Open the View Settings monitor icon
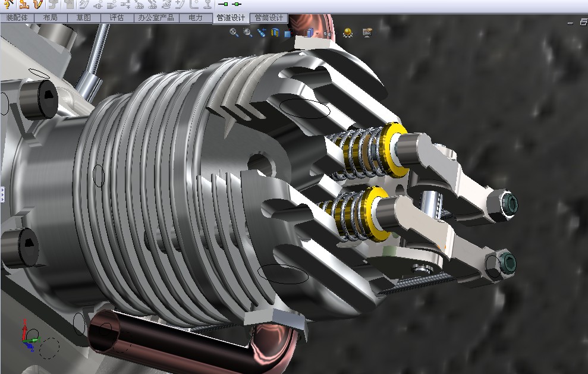Screen dimensions: 588x374 pyautogui.click(x=367, y=33)
